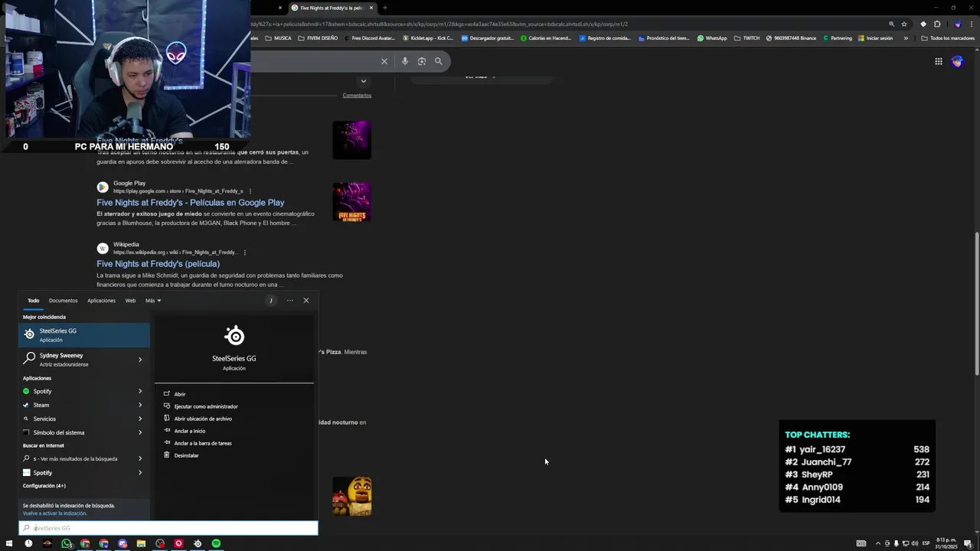Viewport: 980px width, 551px height.
Task: Clear the Google search box (X)
Action: coord(384,61)
